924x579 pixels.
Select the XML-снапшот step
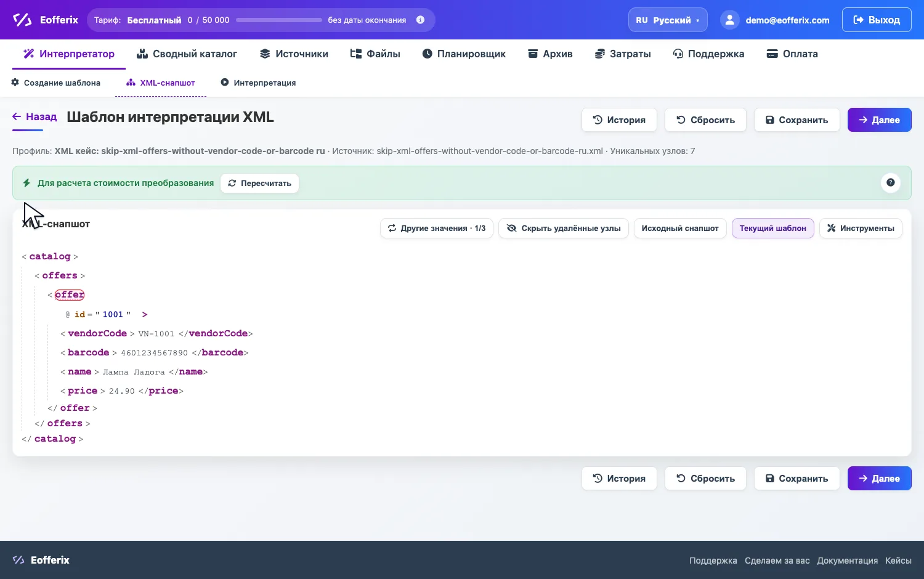(161, 83)
